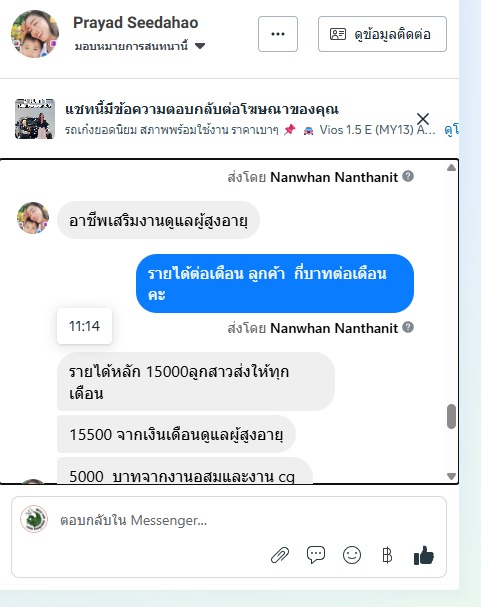Click the chat scrollbar thumb
The image size is (481, 607).
coord(451,417)
